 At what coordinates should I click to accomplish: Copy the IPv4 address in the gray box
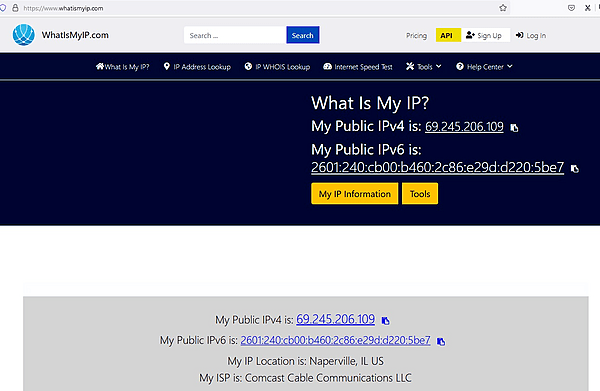(x=386, y=321)
